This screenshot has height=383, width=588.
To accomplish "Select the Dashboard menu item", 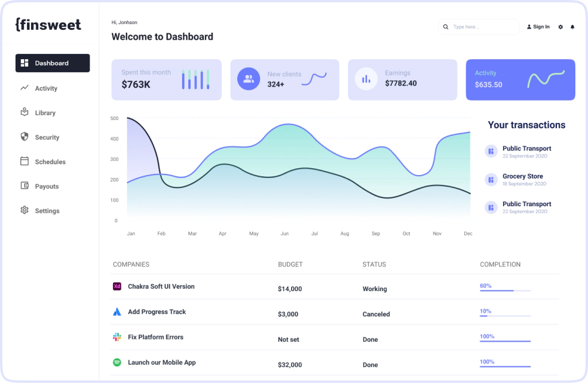I will [x=52, y=63].
